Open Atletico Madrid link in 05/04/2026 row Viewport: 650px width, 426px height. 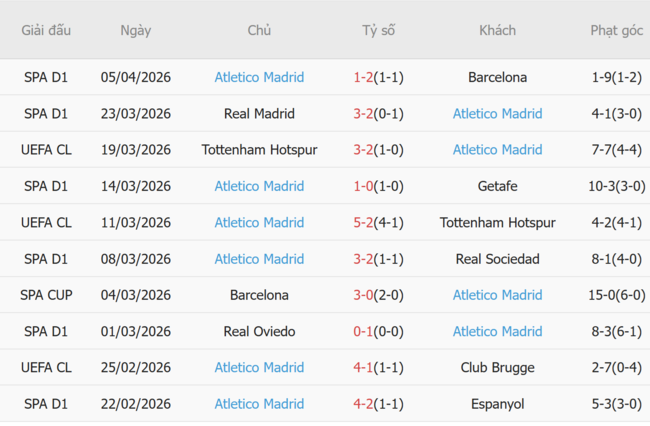(259, 77)
